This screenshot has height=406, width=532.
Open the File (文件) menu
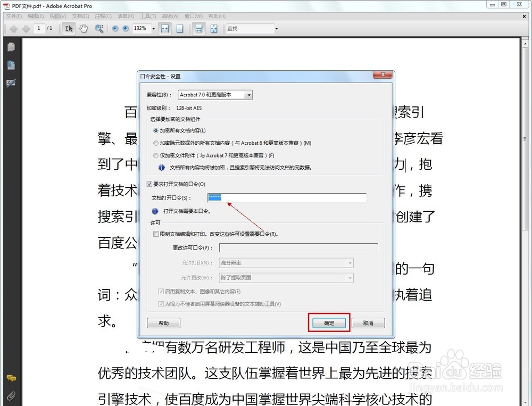tap(14, 16)
